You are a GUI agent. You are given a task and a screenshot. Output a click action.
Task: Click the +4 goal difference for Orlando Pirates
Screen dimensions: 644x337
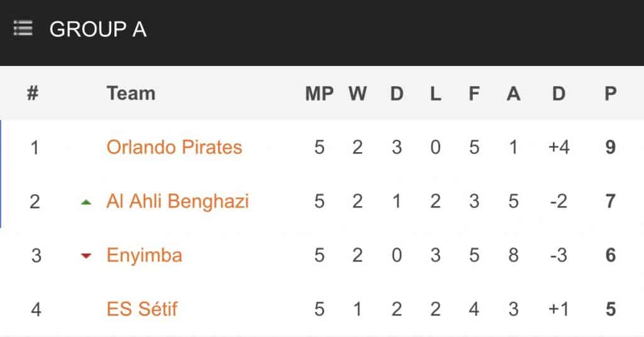[558, 147]
